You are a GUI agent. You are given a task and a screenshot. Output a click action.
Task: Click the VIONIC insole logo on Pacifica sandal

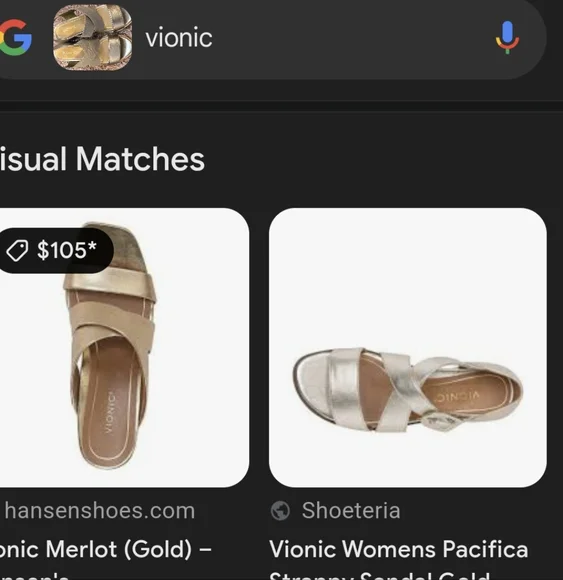point(456,397)
